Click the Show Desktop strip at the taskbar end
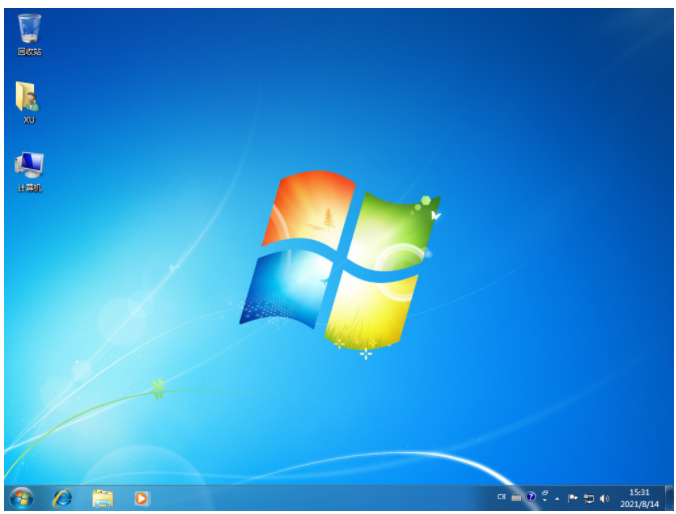Screen dimensions: 676x514 (668, 497)
